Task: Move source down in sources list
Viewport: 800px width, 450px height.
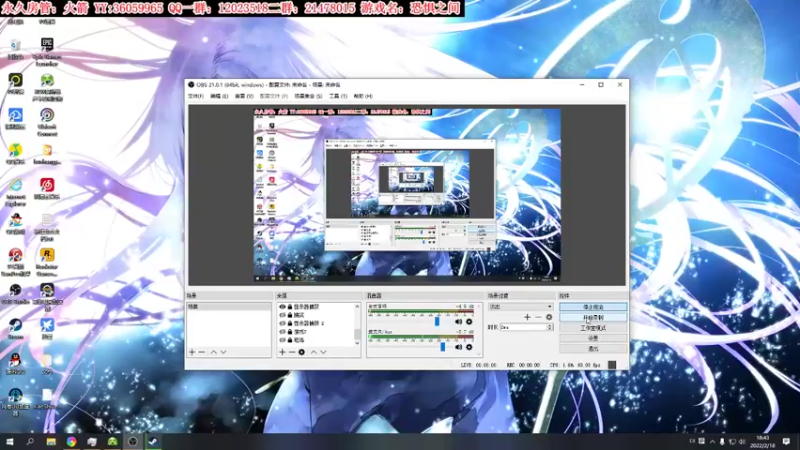Action: coord(323,352)
